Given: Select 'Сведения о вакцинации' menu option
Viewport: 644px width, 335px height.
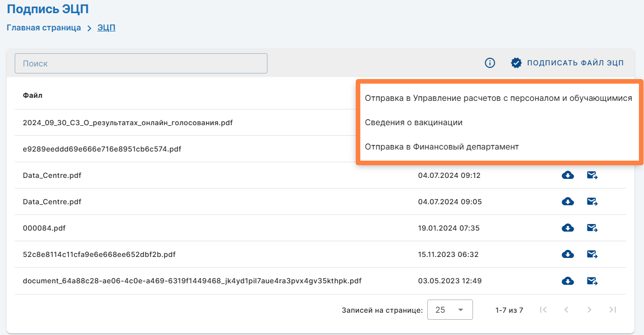Looking at the screenshot, I should [414, 123].
